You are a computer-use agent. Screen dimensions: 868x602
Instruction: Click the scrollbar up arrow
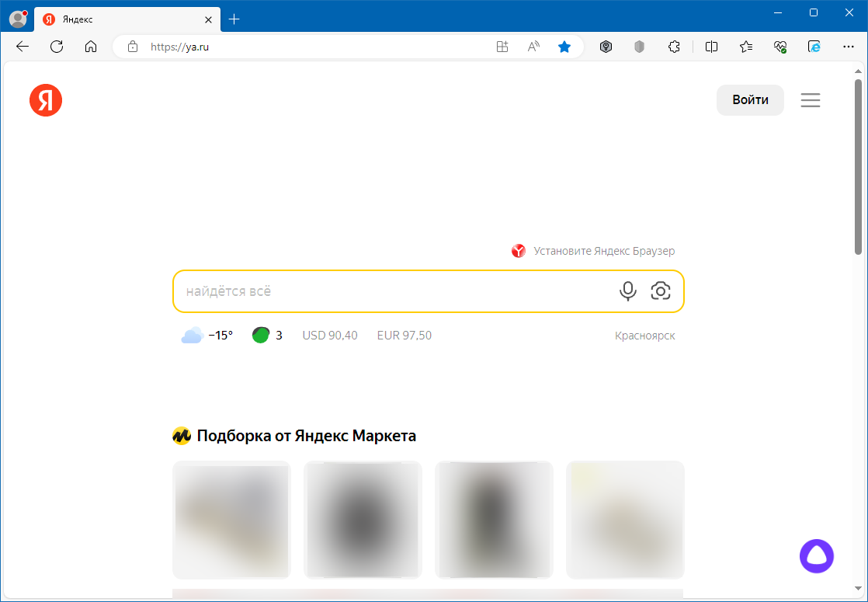point(858,71)
